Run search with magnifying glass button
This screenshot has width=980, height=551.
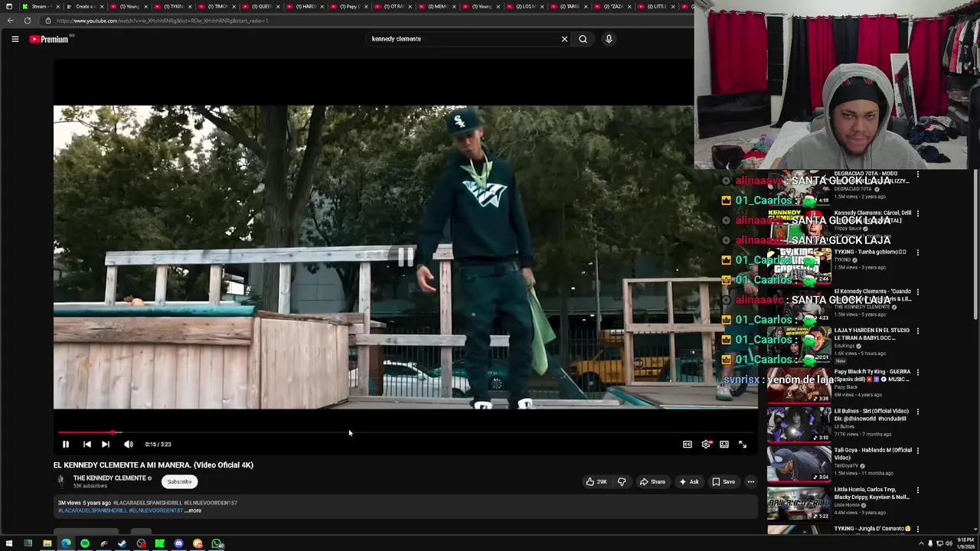tap(583, 39)
